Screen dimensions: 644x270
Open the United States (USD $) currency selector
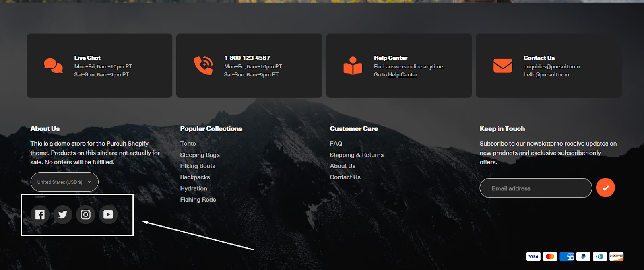[x=64, y=182]
